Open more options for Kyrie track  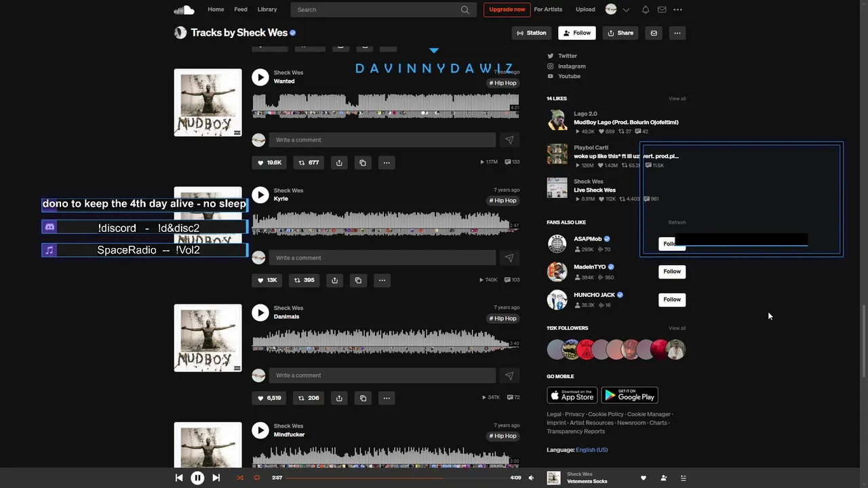pos(382,280)
